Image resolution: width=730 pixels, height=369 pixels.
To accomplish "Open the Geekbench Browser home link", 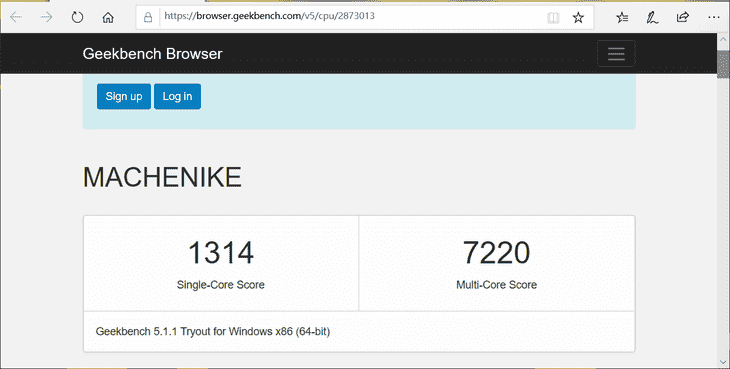I will click(153, 54).
